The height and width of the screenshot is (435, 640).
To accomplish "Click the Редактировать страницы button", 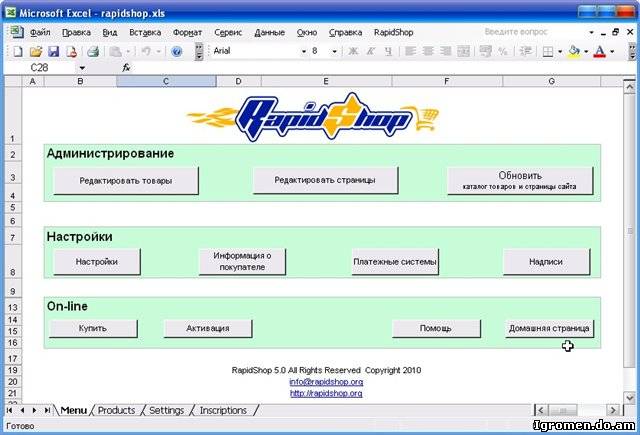I will coord(325,180).
